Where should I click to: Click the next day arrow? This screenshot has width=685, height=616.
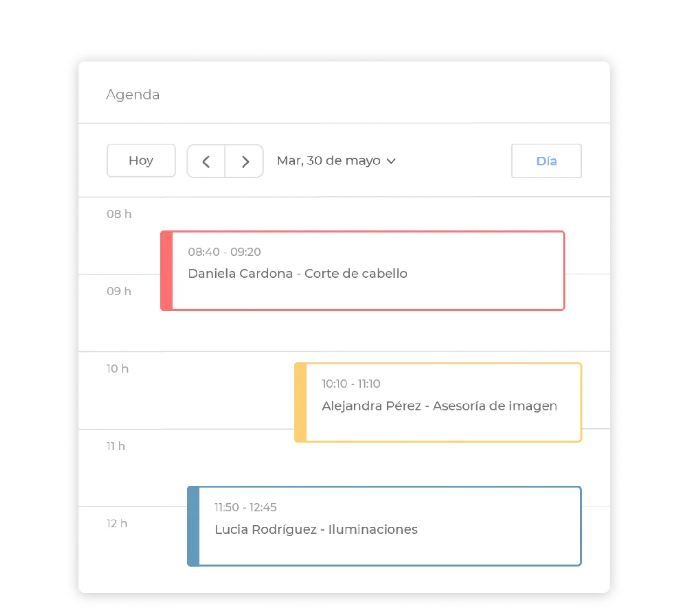click(x=245, y=161)
